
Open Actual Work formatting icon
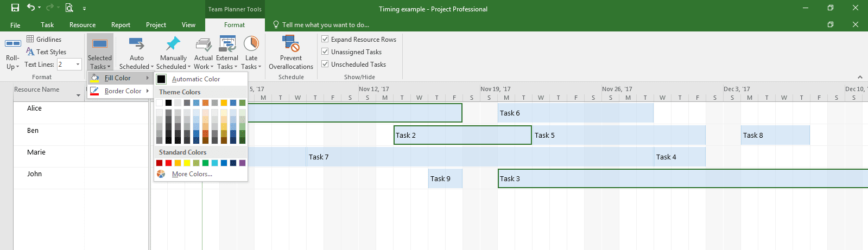(204, 44)
